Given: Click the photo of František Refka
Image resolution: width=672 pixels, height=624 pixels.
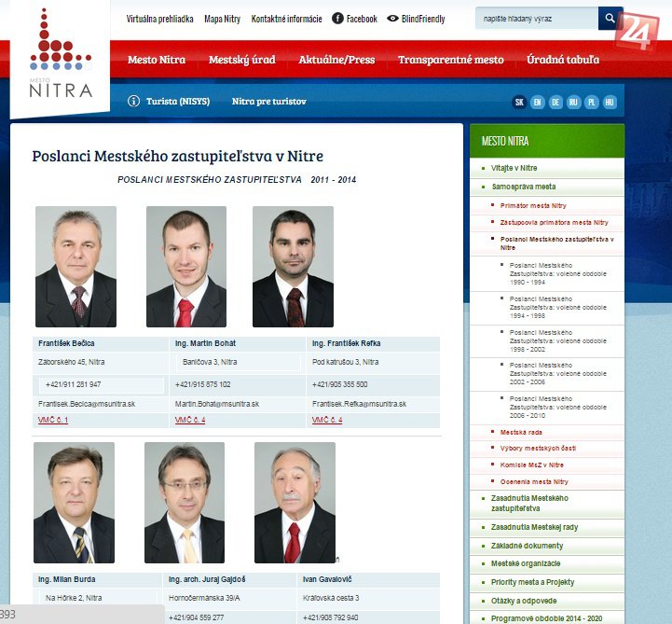Looking at the screenshot, I should click(293, 267).
